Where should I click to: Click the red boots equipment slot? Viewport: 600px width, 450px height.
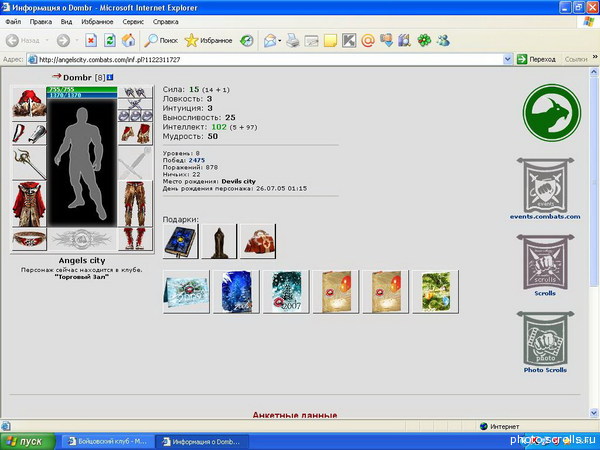135,239
